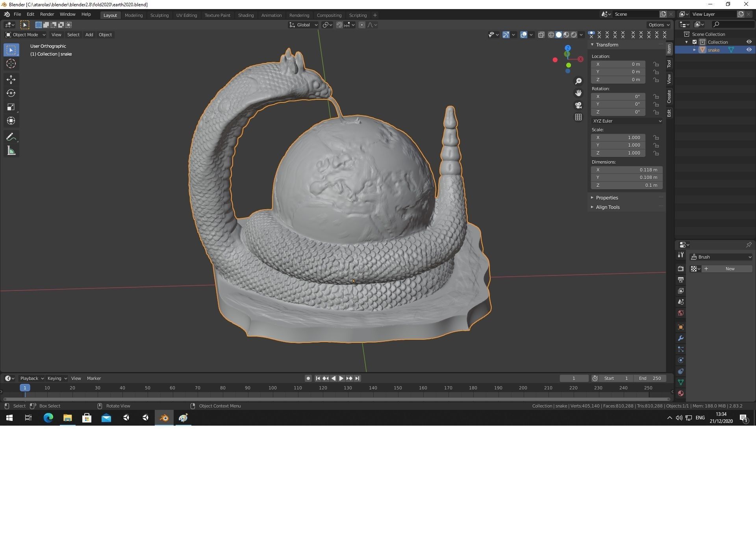Choose the Measure ruler tool

click(11, 151)
